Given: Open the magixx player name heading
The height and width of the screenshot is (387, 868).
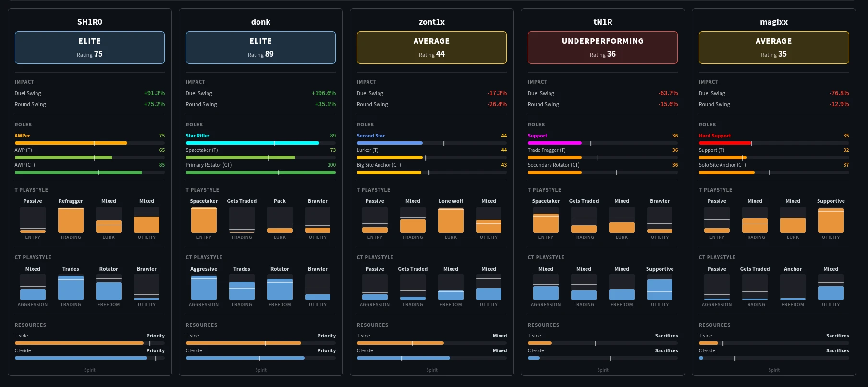Looking at the screenshot, I should 773,22.
